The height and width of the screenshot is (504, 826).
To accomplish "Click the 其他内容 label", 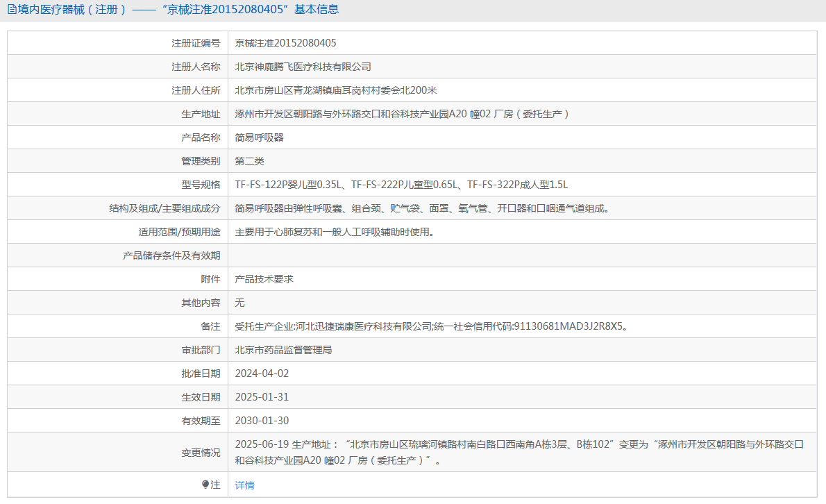I will [x=201, y=303].
